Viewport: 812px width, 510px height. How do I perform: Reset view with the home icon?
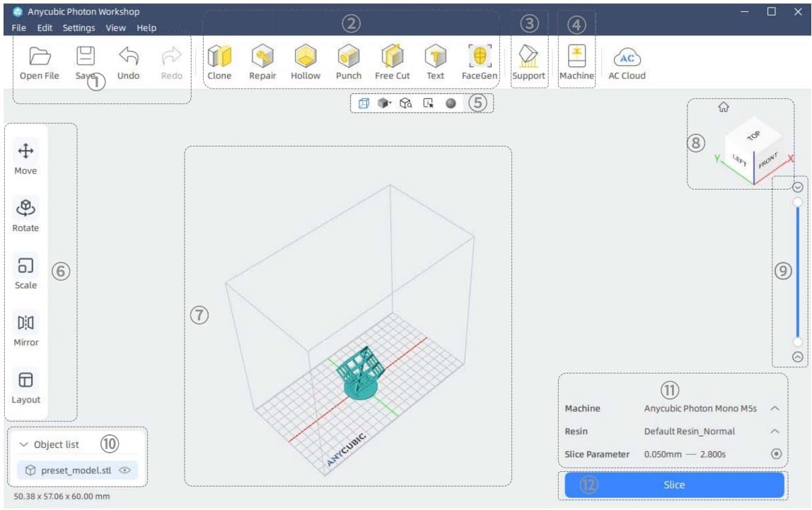point(724,107)
